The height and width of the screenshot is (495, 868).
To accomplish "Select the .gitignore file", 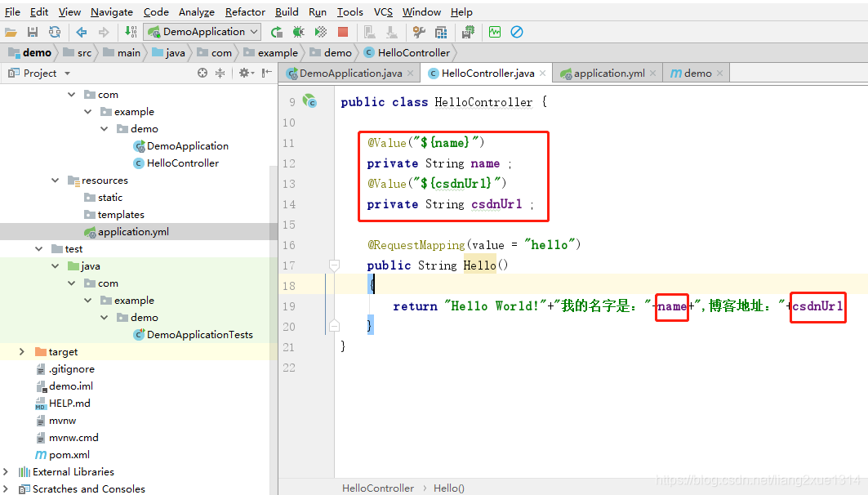I will (x=65, y=368).
